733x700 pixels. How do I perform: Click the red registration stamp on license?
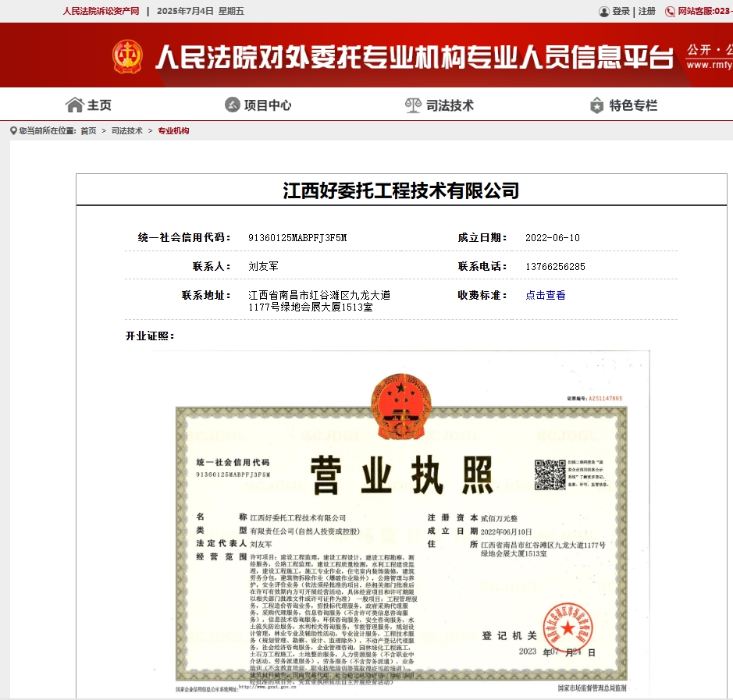pos(568,627)
